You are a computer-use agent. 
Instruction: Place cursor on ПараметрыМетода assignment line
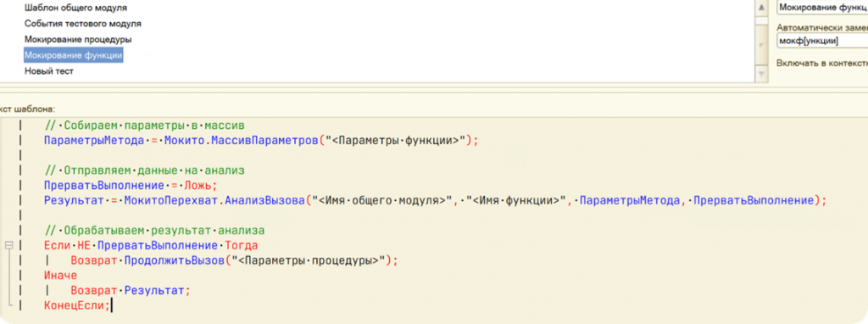260,141
